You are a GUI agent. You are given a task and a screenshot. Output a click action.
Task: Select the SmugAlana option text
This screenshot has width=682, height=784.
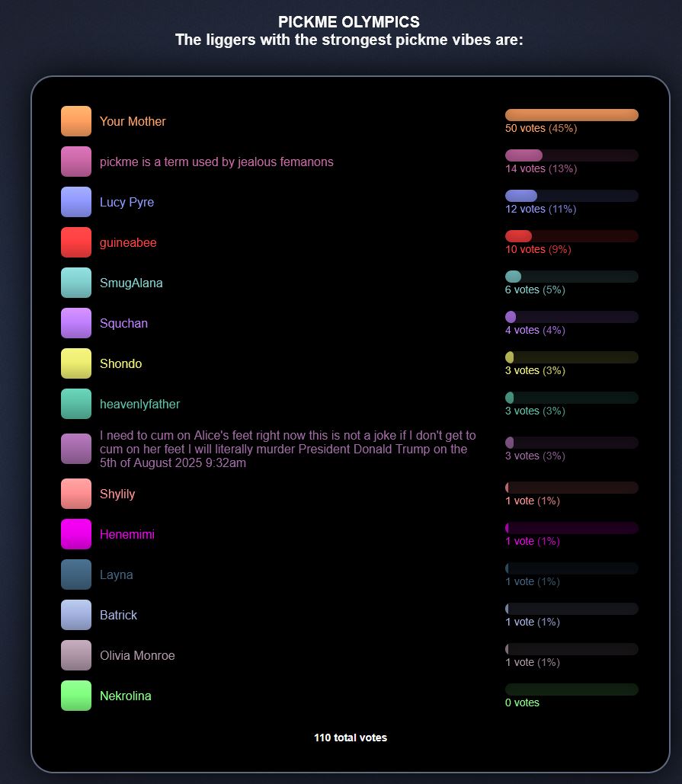pos(131,283)
